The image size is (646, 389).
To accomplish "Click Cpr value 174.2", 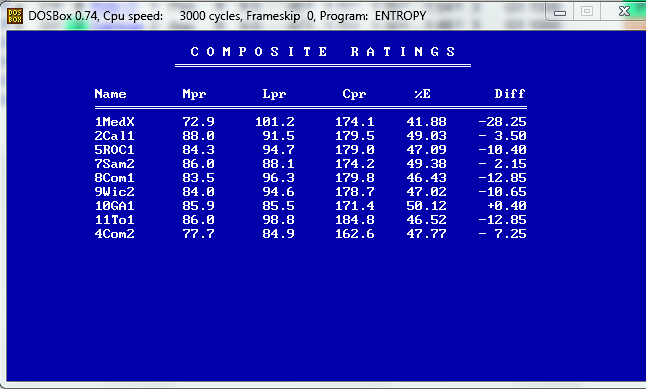I will [354, 164].
